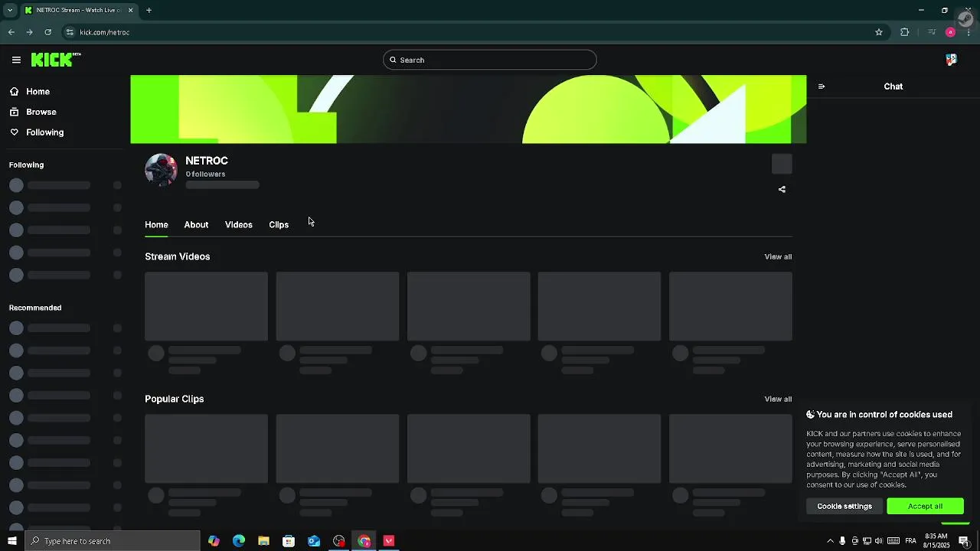Open the Windows notification center
This screenshot has height=551, width=980.
tap(964, 541)
